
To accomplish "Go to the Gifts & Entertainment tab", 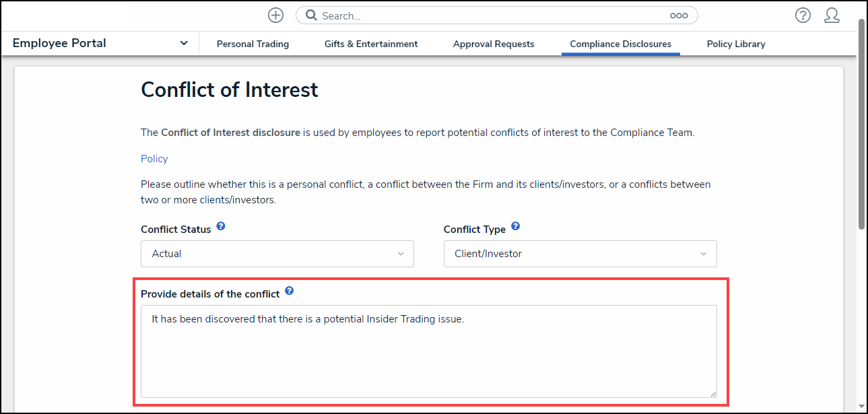I will point(371,44).
